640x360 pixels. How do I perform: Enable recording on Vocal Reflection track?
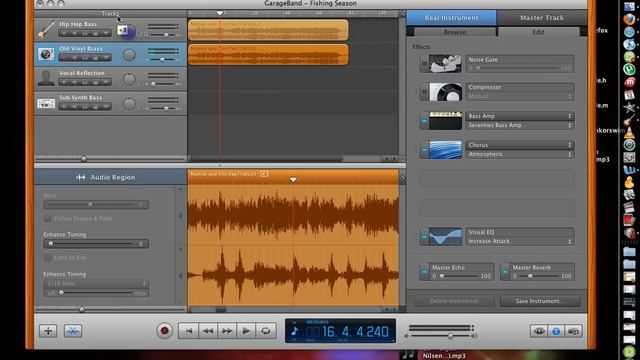coord(64,82)
